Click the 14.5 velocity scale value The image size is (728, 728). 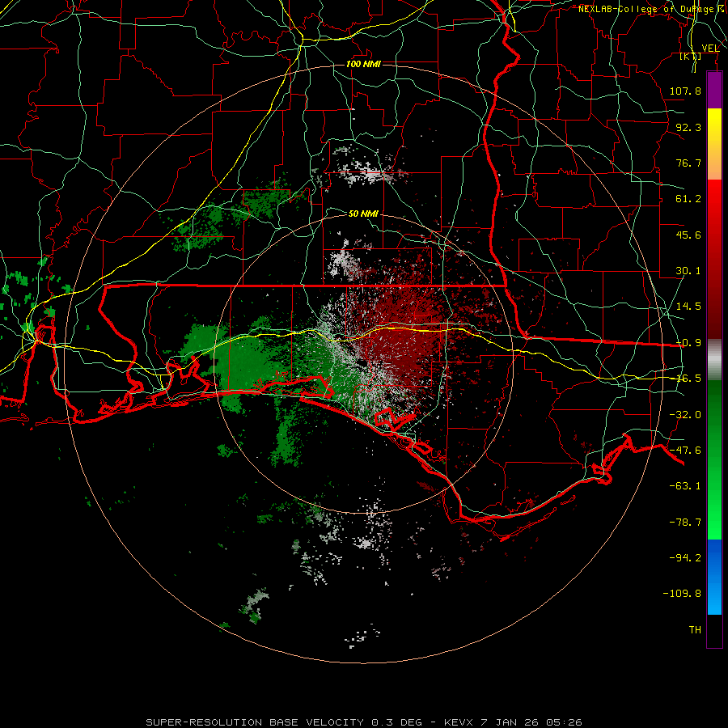click(x=688, y=307)
